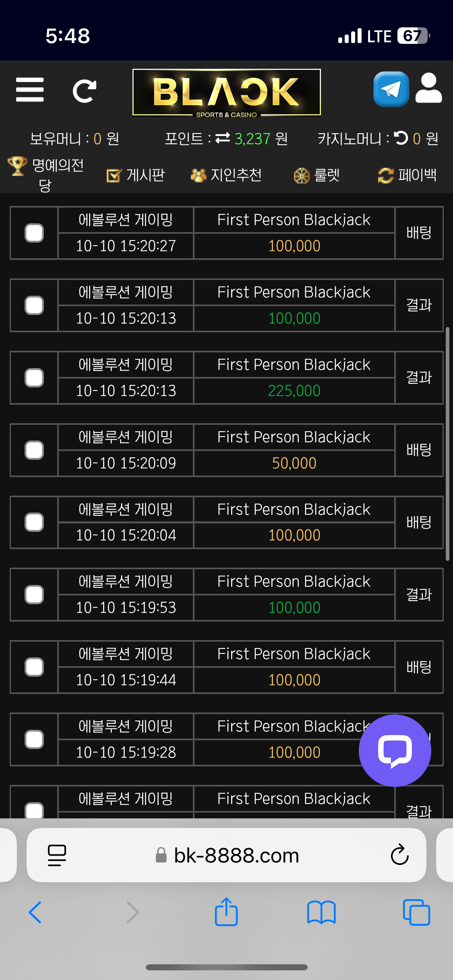
Task: Tick the checkbox for 225,000 result row
Action: tap(34, 378)
